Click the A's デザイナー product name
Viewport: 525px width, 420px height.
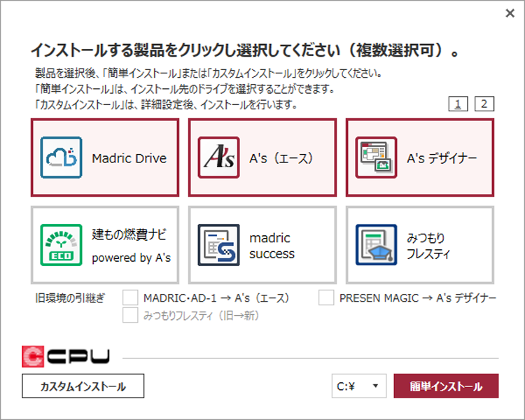click(x=442, y=158)
